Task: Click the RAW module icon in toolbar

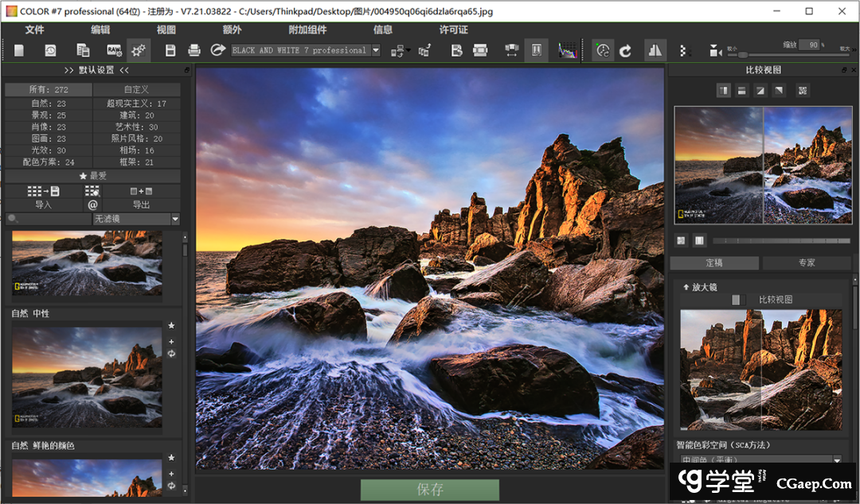Action: coord(114,50)
